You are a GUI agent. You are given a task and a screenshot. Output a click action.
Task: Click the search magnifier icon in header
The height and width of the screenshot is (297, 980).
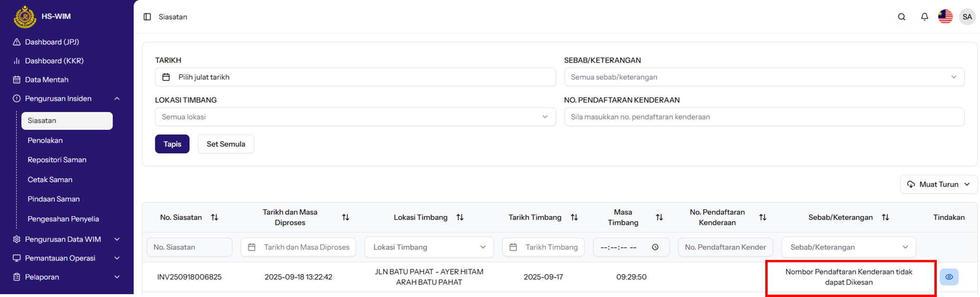(901, 17)
